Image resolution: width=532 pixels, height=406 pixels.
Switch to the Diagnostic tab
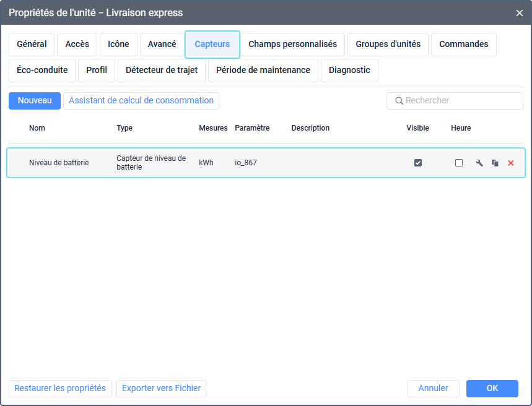click(x=349, y=71)
